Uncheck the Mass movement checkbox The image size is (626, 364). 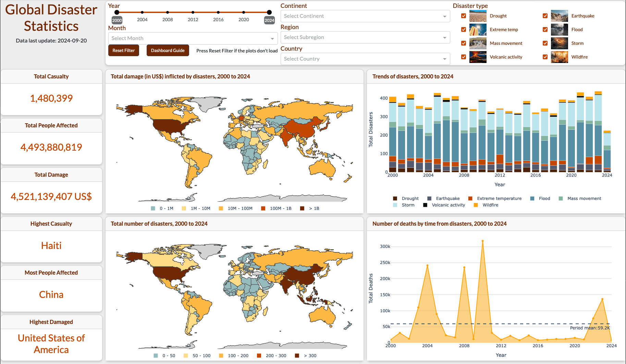click(x=464, y=43)
